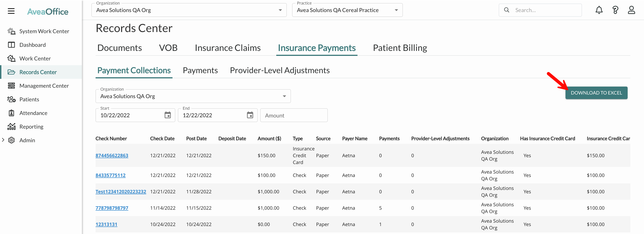Click the $0.00 amount cell
The height and width of the screenshot is (234, 644).
264,224
